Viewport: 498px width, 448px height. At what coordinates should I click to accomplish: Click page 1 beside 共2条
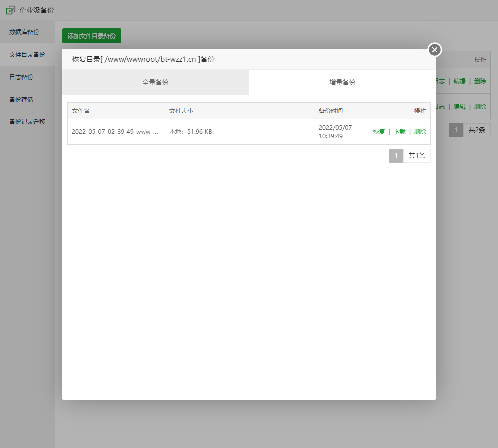[456, 130]
